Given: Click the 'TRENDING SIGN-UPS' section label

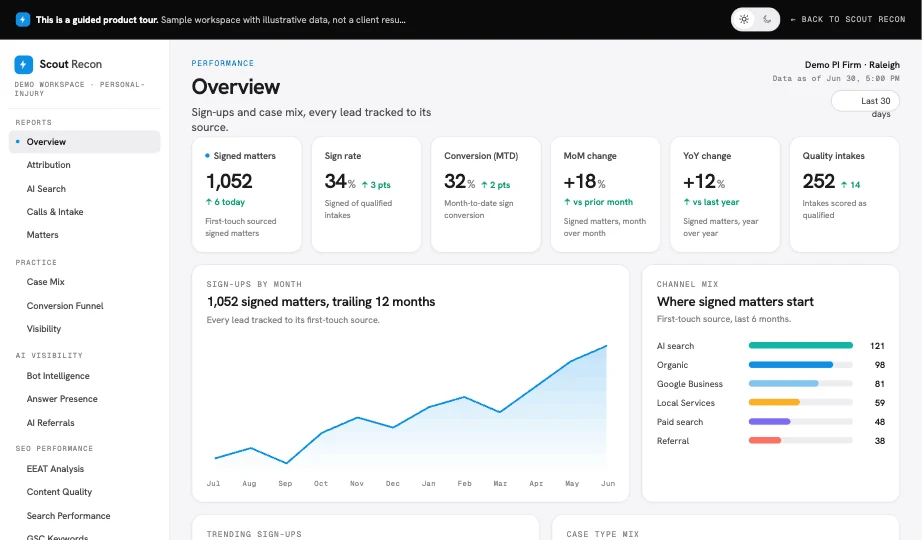Looking at the screenshot, I should click(254, 534).
